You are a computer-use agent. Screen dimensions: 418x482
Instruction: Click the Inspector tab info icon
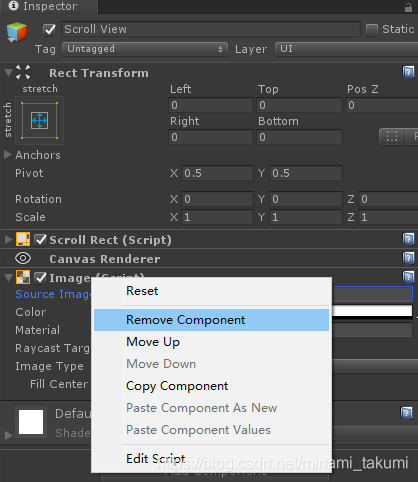point(13,6)
